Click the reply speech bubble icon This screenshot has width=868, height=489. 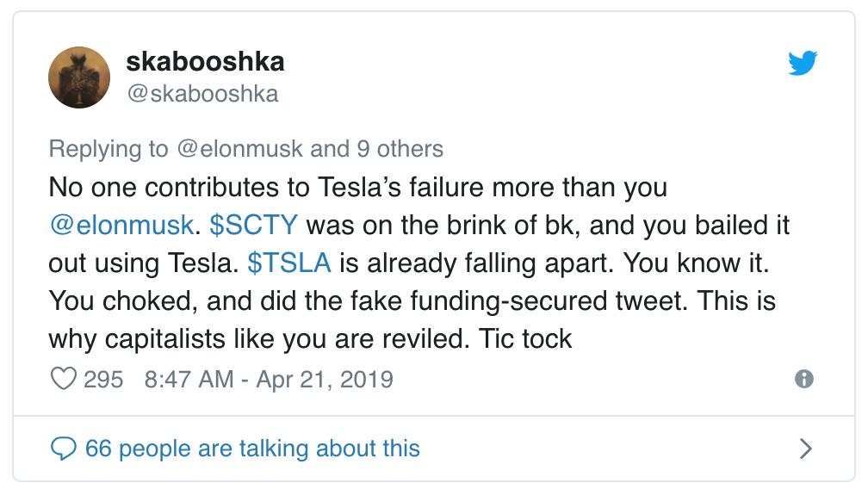tap(63, 448)
